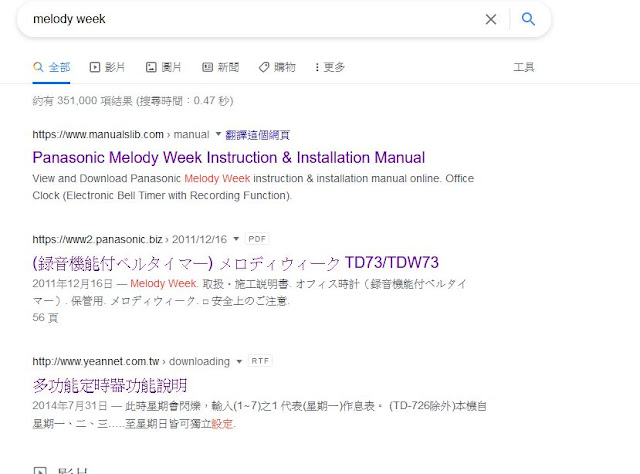Click into the melody week search field
This screenshot has height=474, width=640.
253,19
